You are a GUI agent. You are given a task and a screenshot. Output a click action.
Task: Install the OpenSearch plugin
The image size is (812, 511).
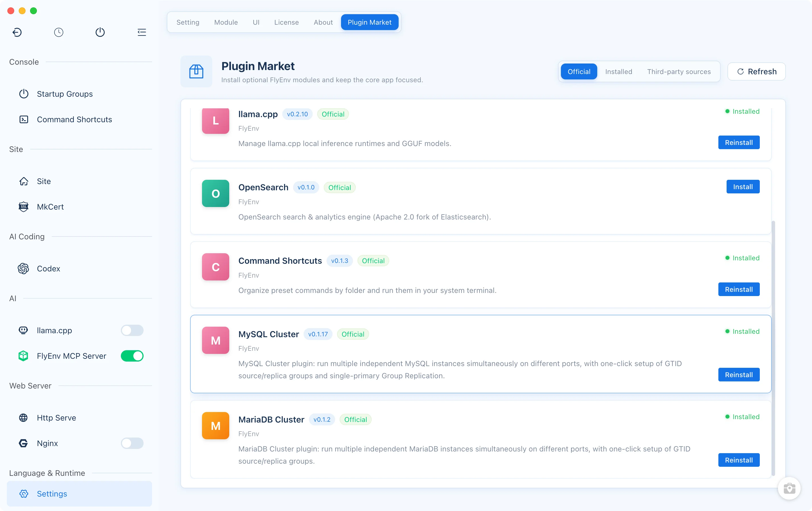743,186
